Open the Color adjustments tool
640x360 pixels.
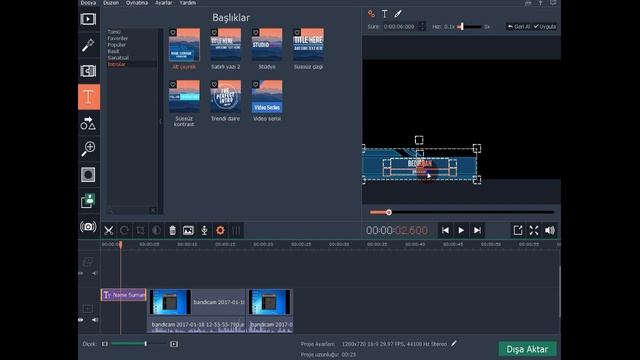(156, 231)
